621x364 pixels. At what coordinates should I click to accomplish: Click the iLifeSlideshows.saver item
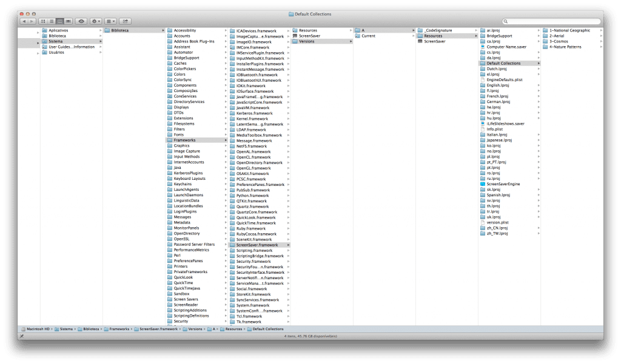[x=508, y=123]
